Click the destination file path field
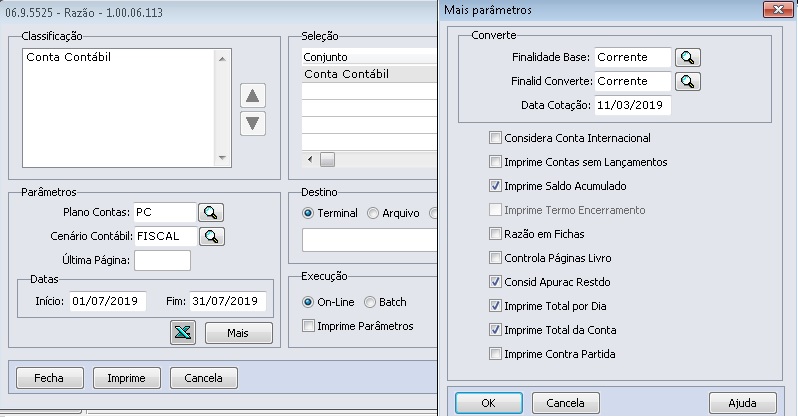The image size is (798, 417). tap(369, 240)
